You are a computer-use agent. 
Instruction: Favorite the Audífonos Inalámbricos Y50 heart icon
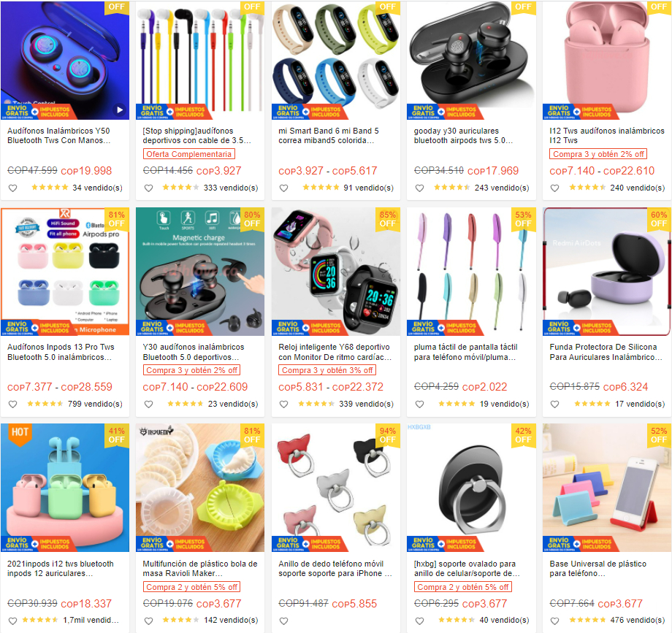coord(13,188)
